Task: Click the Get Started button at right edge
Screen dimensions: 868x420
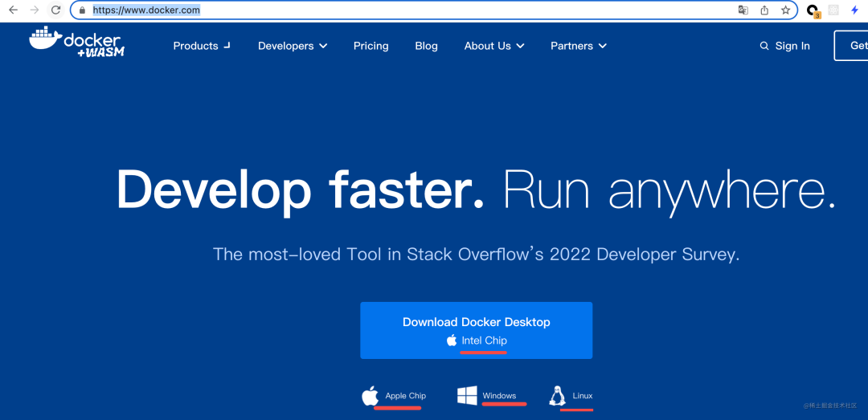Action: 851,46
